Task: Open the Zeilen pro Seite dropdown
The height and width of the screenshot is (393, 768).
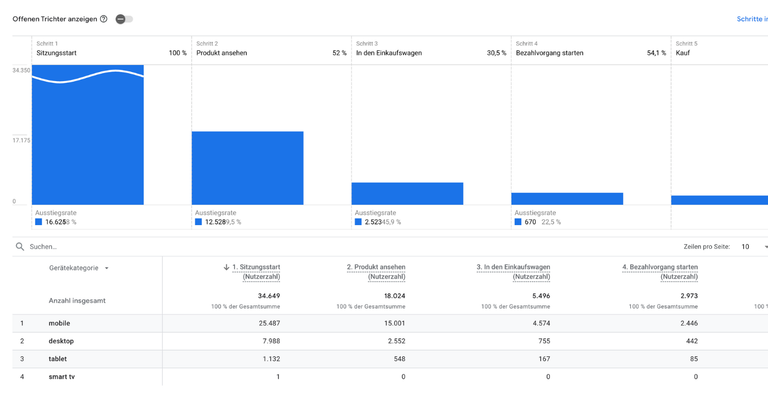Action: [753, 246]
